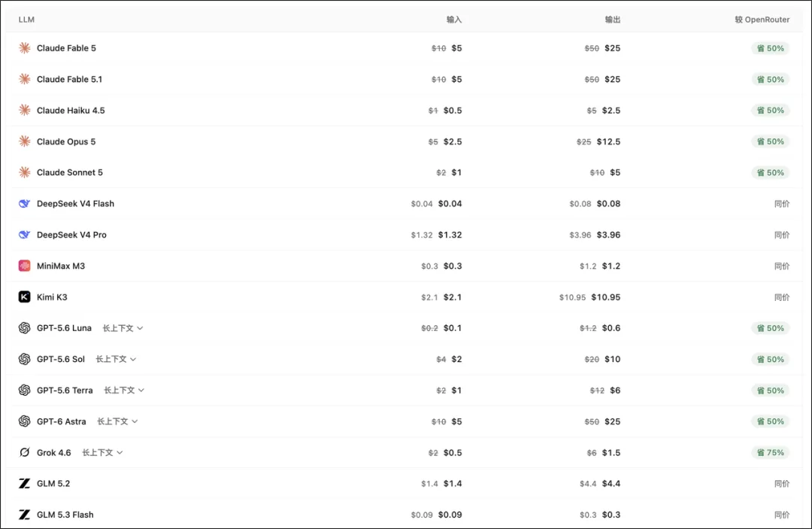This screenshot has width=812, height=529.
Task: Select the GPT-5.6 Luna OpenAI icon
Action: pos(24,328)
